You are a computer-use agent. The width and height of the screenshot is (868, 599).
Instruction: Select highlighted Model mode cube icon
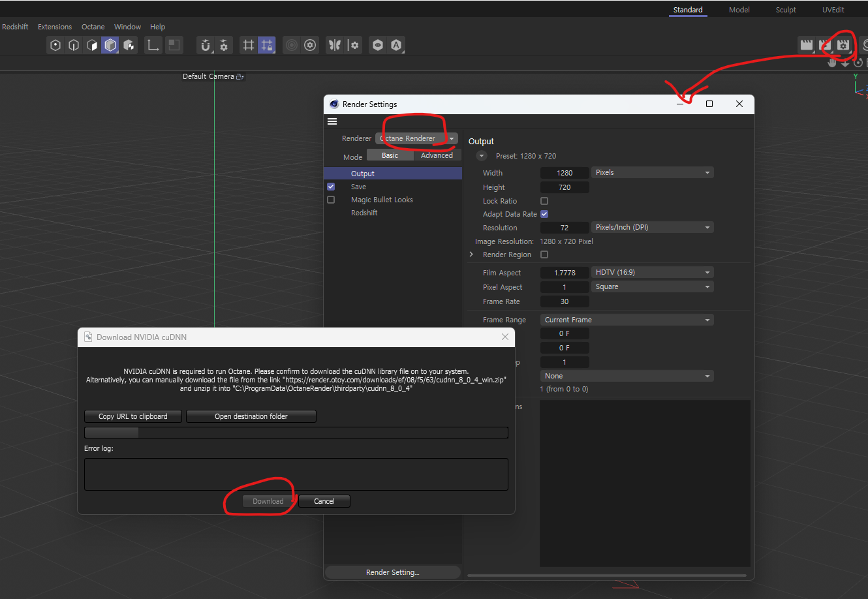110,45
